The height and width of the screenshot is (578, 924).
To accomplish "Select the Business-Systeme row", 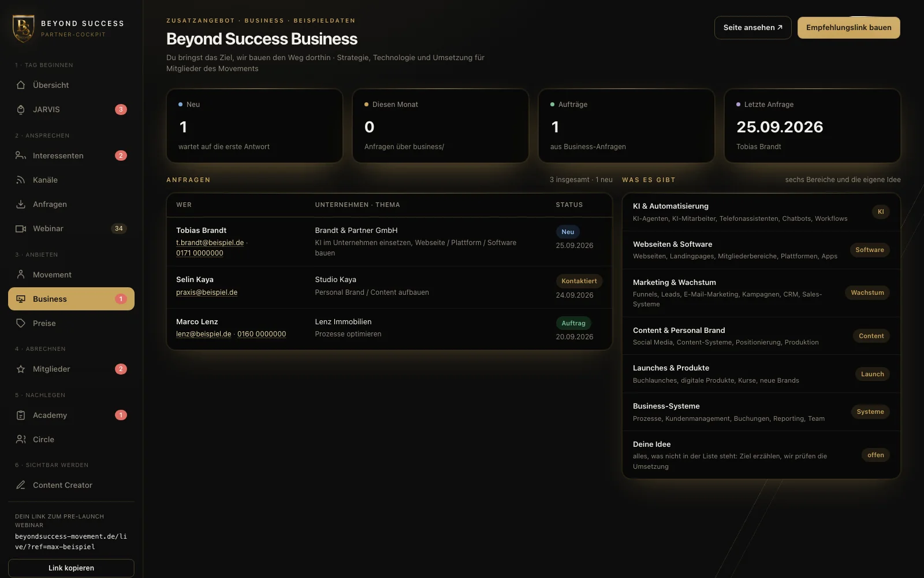I will point(761,412).
